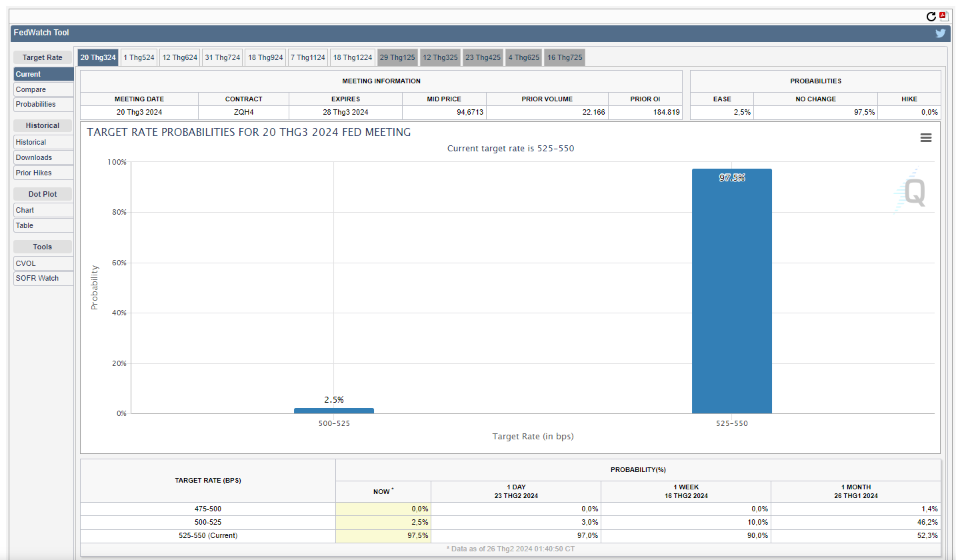
Task: Select the 4 Thg625 meeting tab
Action: [x=524, y=57]
